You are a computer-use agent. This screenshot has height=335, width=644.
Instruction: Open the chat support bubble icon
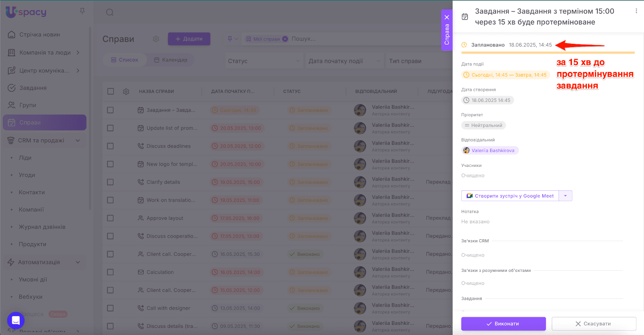pos(16,321)
